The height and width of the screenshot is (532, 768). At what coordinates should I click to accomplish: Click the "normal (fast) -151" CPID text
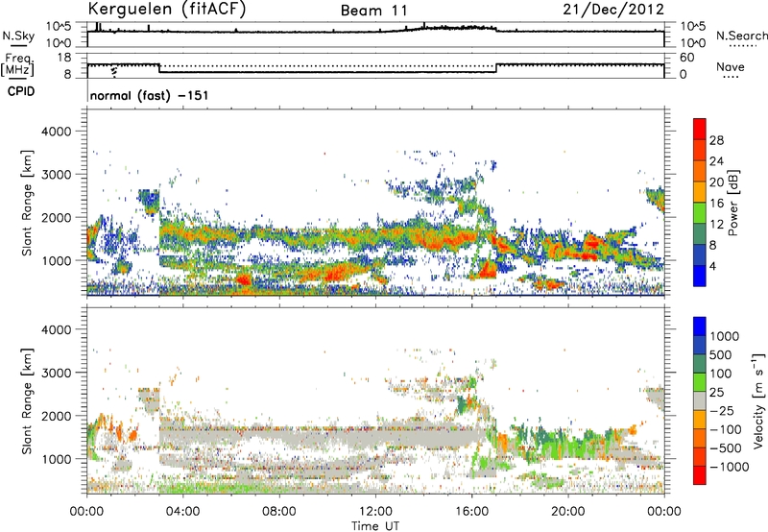tap(150, 95)
